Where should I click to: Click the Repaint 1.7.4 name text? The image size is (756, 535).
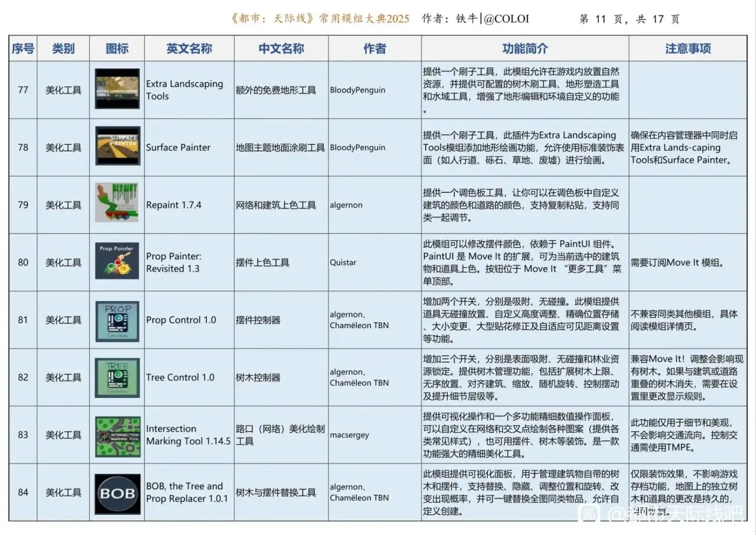[174, 205]
